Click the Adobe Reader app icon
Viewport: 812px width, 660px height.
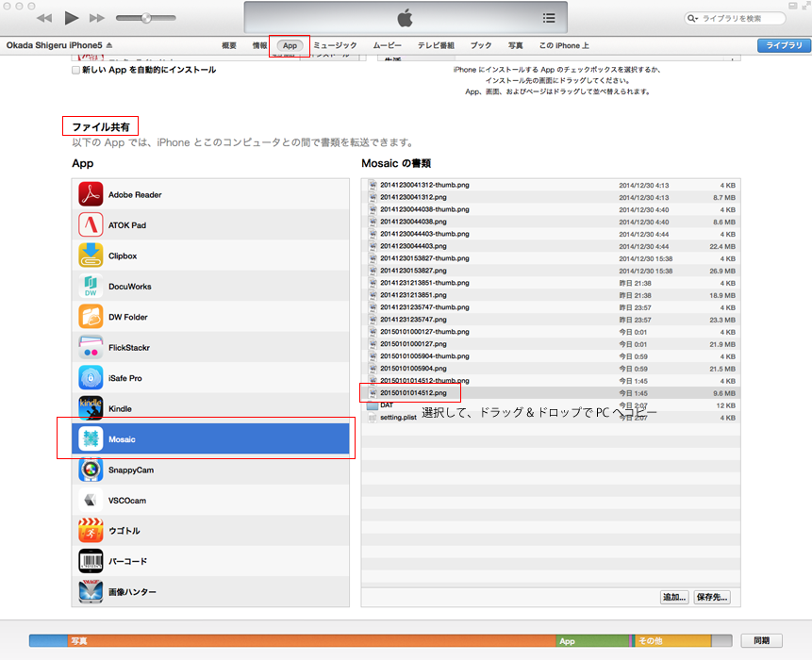coord(91,194)
